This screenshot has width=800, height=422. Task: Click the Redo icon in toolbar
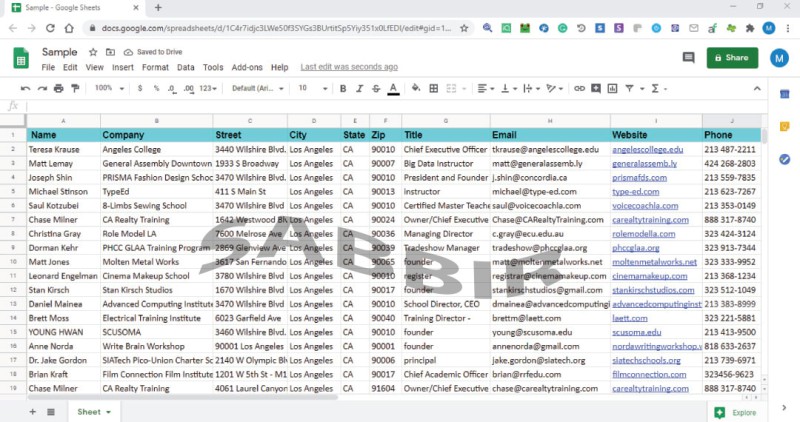pos(42,89)
